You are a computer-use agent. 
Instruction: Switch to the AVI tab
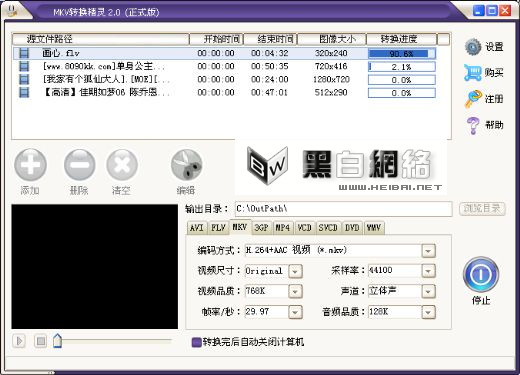coord(197,228)
